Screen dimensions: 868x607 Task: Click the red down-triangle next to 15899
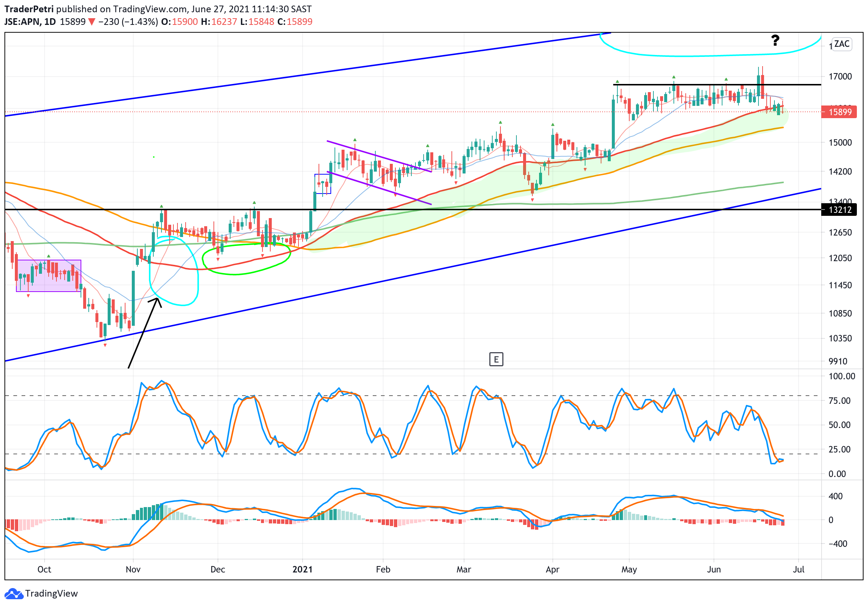(91, 22)
